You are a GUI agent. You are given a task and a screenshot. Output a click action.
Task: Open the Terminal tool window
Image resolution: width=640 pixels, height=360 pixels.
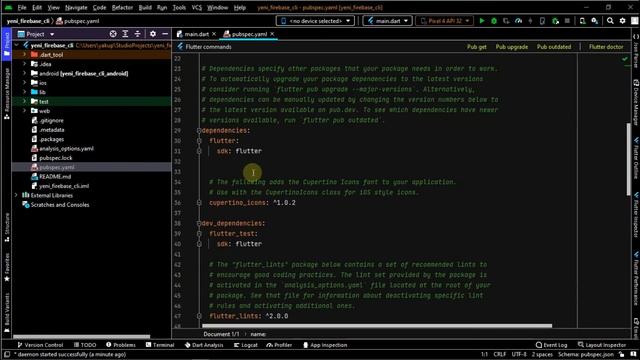point(160,345)
